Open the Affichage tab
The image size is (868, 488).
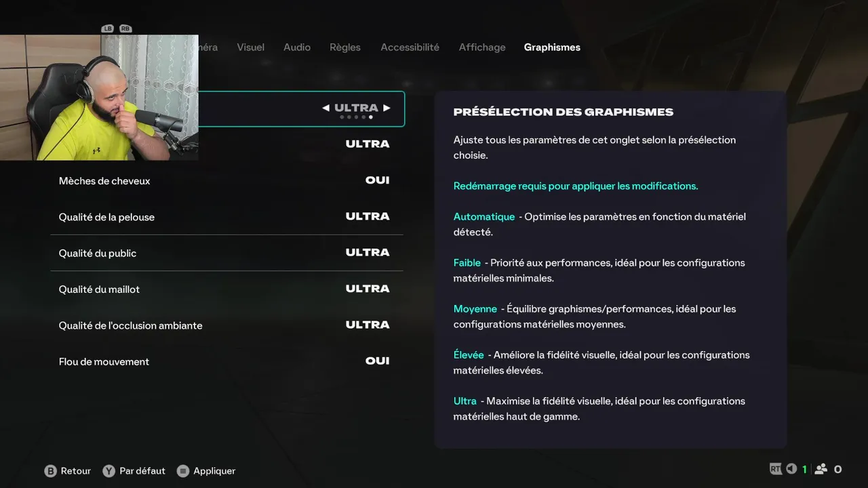(482, 47)
